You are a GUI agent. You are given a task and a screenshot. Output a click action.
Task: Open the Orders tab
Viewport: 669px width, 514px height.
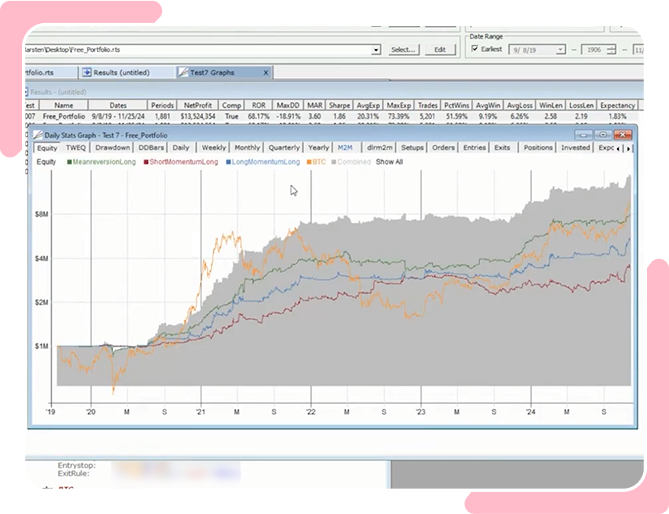(x=443, y=148)
